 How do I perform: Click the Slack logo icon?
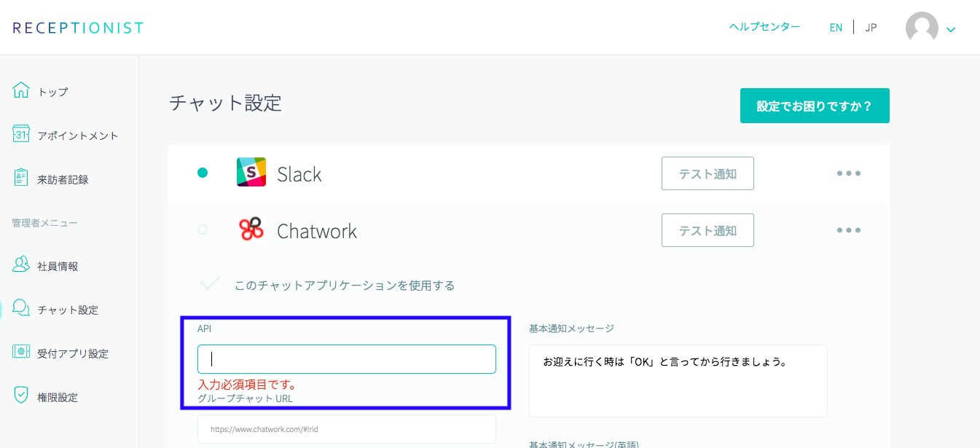click(x=251, y=173)
